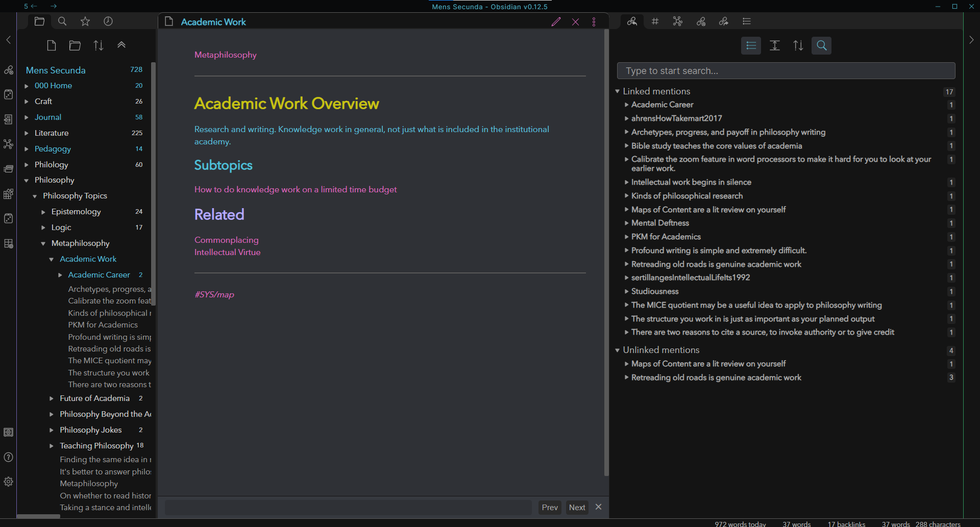The image size is (980, 527).
Task: Create a new folder in the vault
Action: [x=75, y=45]
